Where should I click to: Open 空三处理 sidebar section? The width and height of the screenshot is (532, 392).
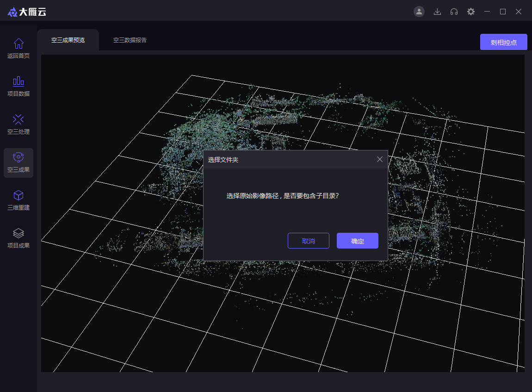(x=19, y=124)
